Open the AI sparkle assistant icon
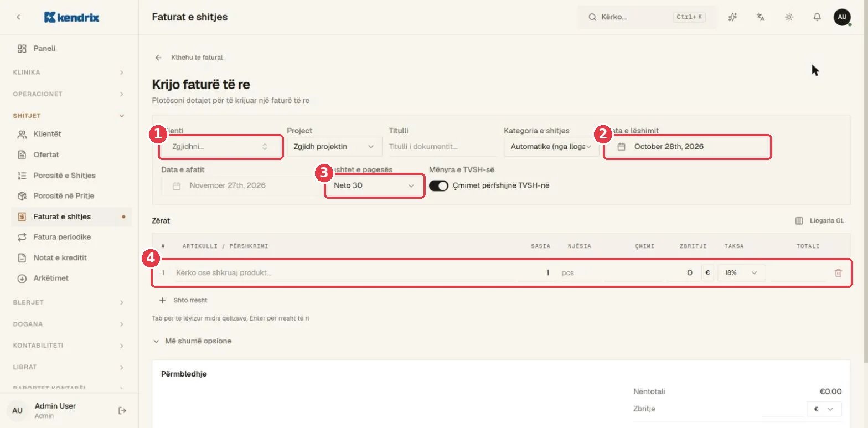The width and height of the screenshot is (868, 428). pos(733,17)
